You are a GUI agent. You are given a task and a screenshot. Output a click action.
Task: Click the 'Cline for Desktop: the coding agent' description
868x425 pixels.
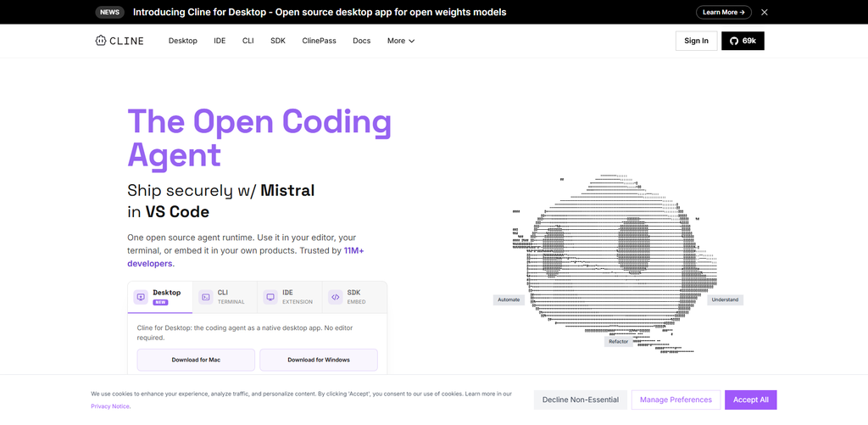pyautogui.click(x=245, y=333)
